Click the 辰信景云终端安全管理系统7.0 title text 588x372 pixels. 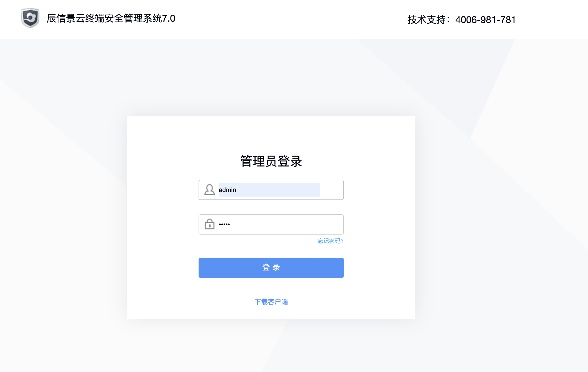pos(111,18)
